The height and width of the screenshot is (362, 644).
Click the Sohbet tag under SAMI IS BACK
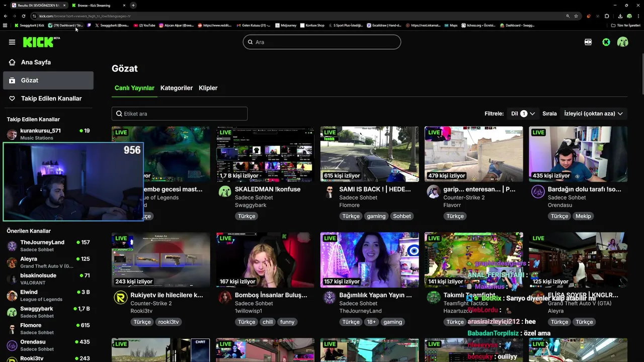coord(402,216)
